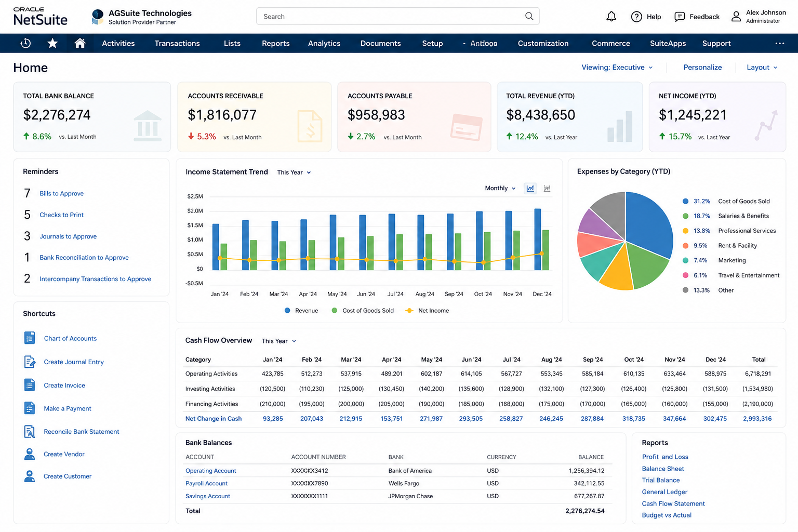The image size is (798, 532).
Task: Click the Operating Activities Total 6,718,291
Action: pyautogui.click(x=757, y=374)
